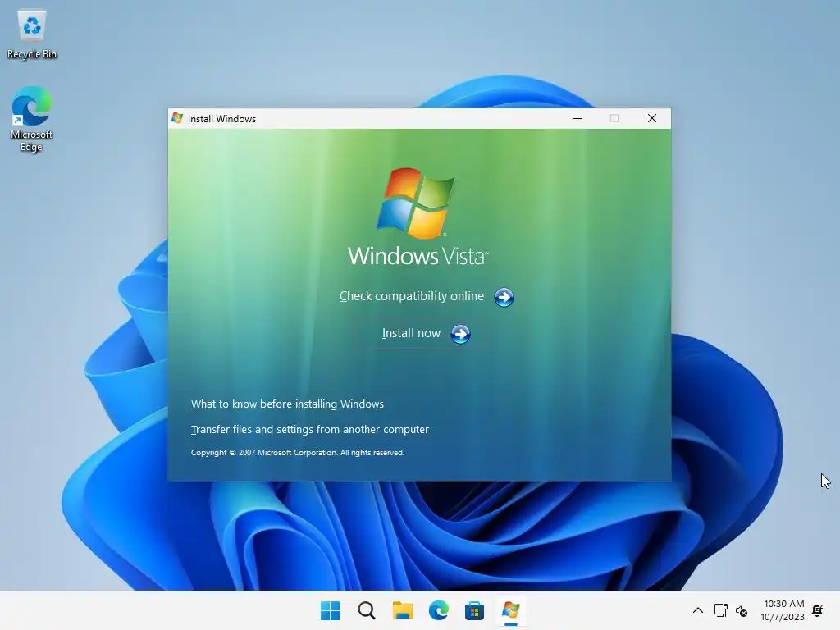Launch Microsoft Edge from the taskbar
Viewport: 840px width, 630px height.
[438, 610]
